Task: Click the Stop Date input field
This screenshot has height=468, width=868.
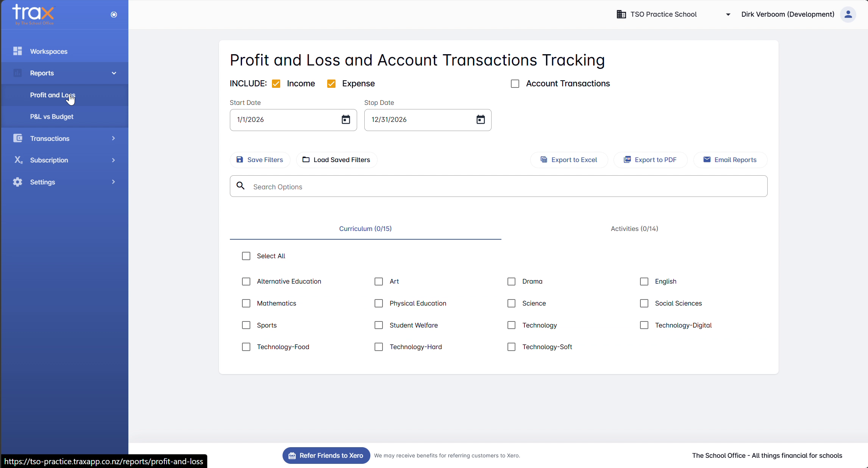Action: point(428,120)
